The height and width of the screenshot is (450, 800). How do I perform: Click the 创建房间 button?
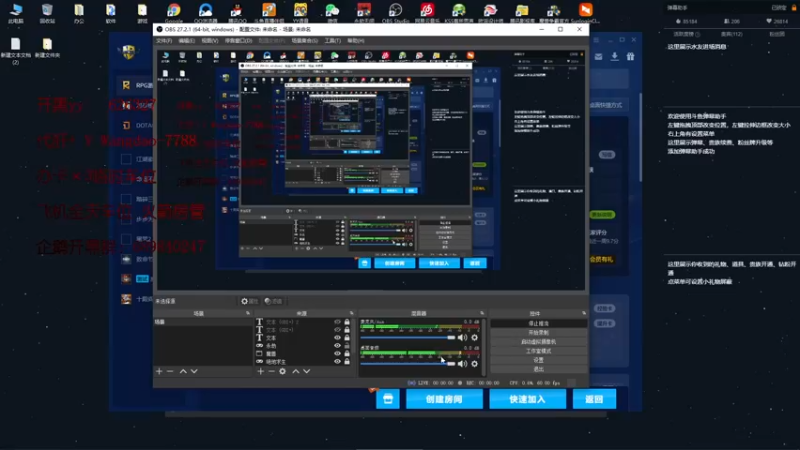click(444, 399)
